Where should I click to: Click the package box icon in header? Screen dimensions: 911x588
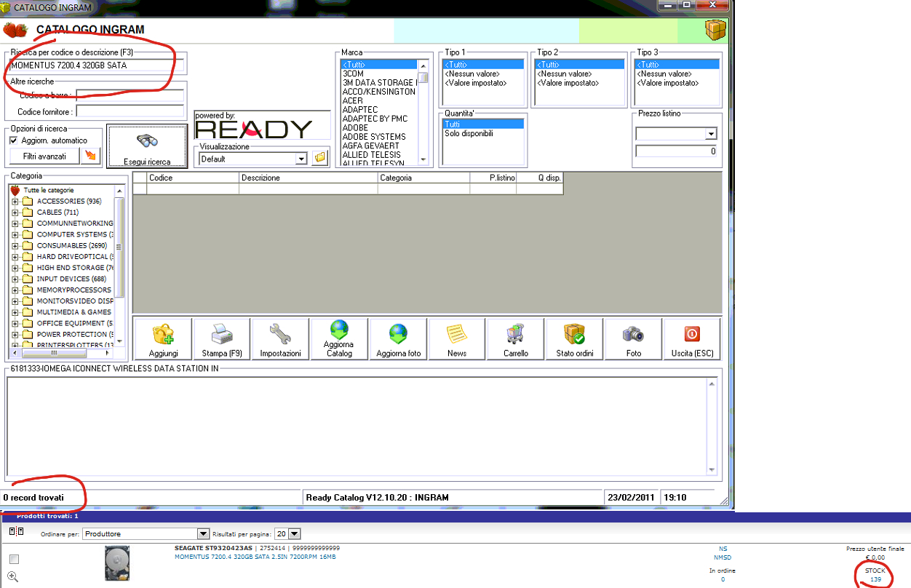(x=715, y=31)
